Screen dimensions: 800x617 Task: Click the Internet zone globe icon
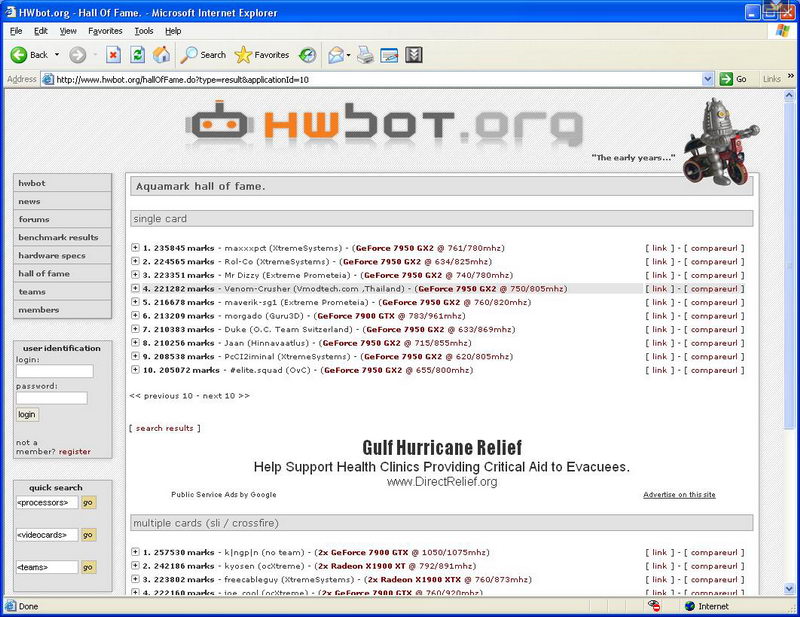[690, 606]
